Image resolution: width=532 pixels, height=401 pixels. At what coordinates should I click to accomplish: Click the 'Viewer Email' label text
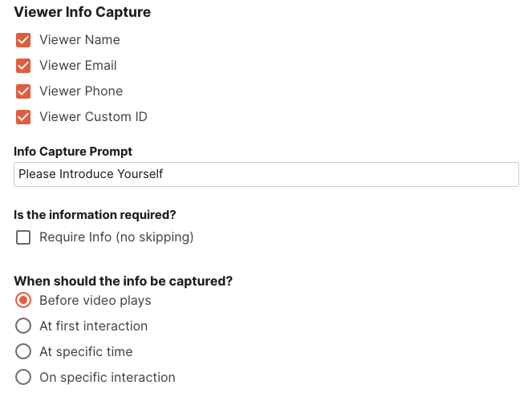(x=78, y=66)
